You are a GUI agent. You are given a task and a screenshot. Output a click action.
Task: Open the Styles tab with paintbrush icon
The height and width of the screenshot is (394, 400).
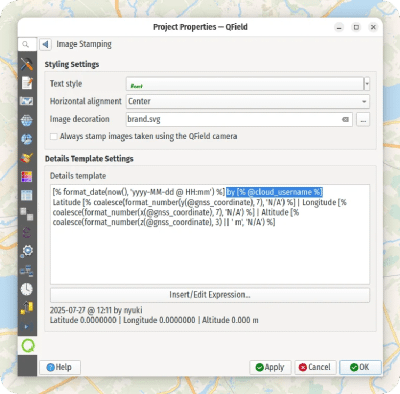[27, 158]
